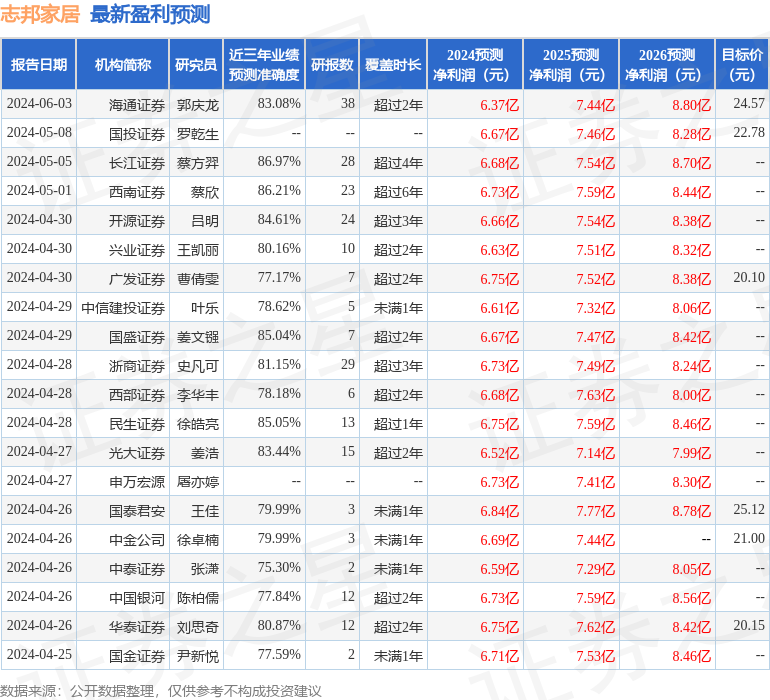Click the 近三年业绩预测准确度 column header
Image resolution: width=770 pixels, height=700 pixels.
tap(264, 64)
